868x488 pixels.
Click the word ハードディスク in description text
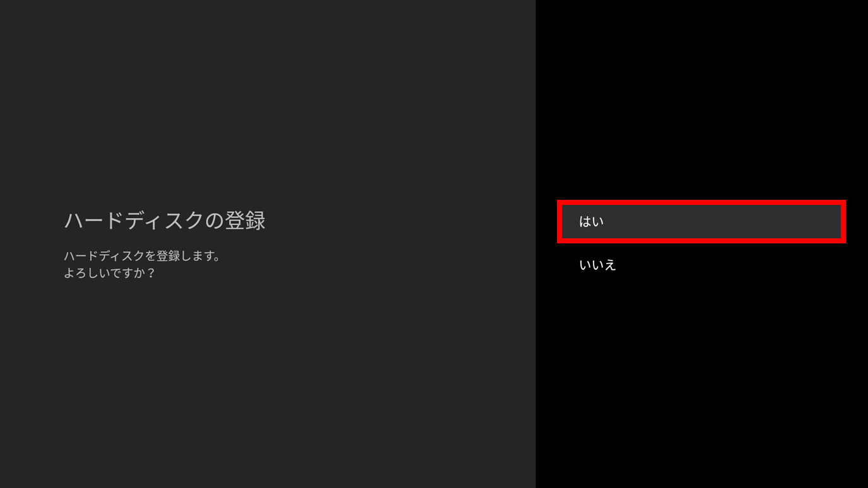pyautogui.click(x=103, y=256)
